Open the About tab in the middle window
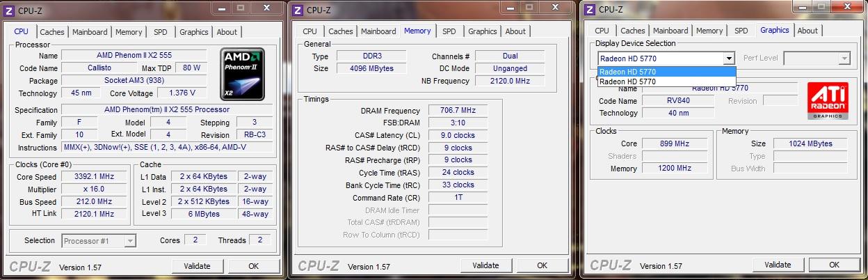Screen dimensions: 868x280 point(515,31)
